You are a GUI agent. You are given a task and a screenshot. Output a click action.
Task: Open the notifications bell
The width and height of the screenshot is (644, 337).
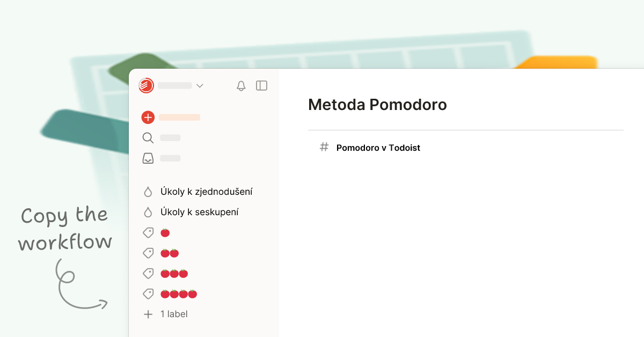tap(241, 85)
